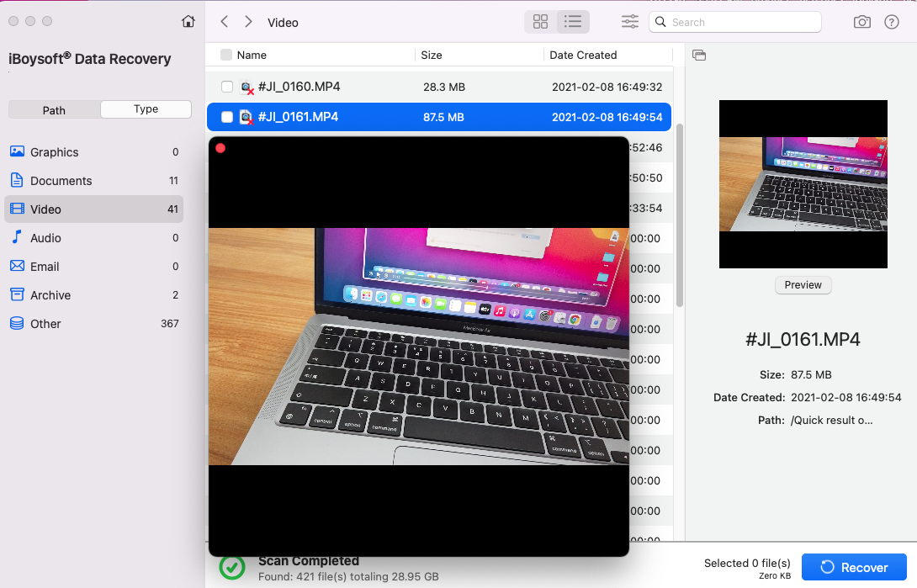The image size is (917, 588).
Task: Switch to list view layout
Action: tap(573, 22)
